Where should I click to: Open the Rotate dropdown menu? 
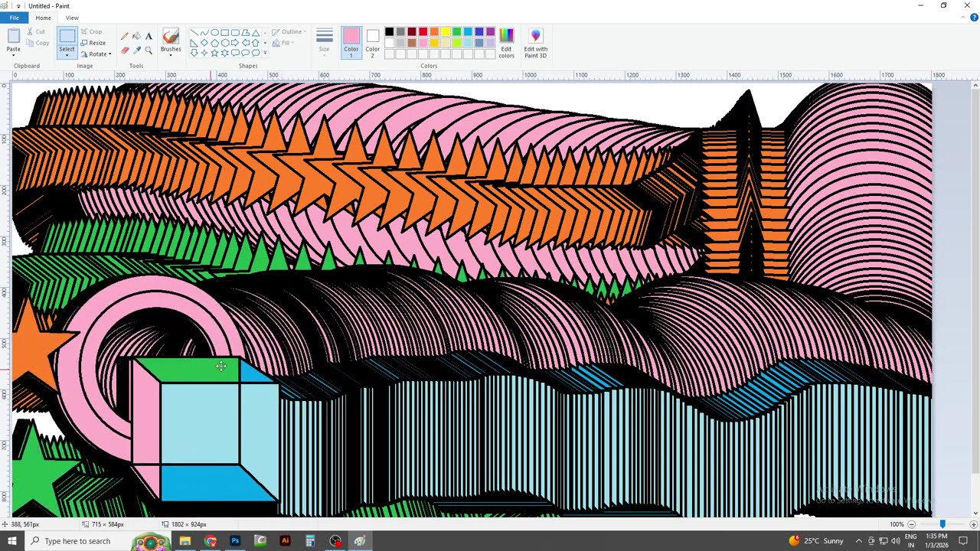(x=109, y=54)
